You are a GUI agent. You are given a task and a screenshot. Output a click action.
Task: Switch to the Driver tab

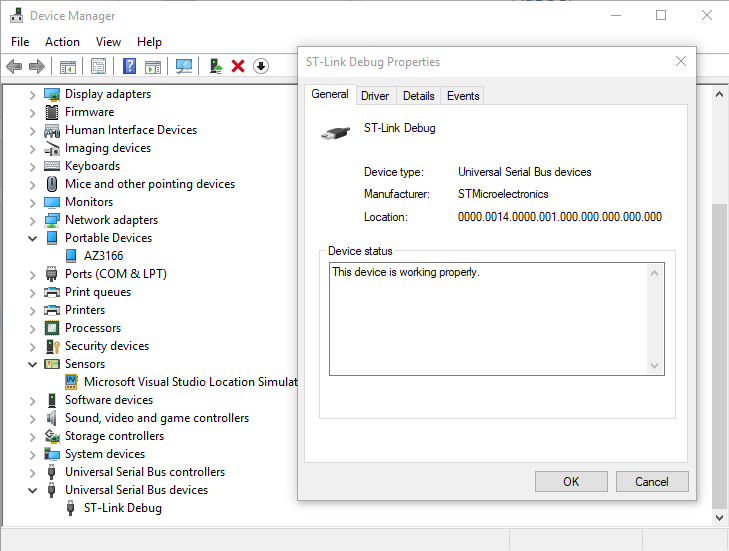coord(375,96)
